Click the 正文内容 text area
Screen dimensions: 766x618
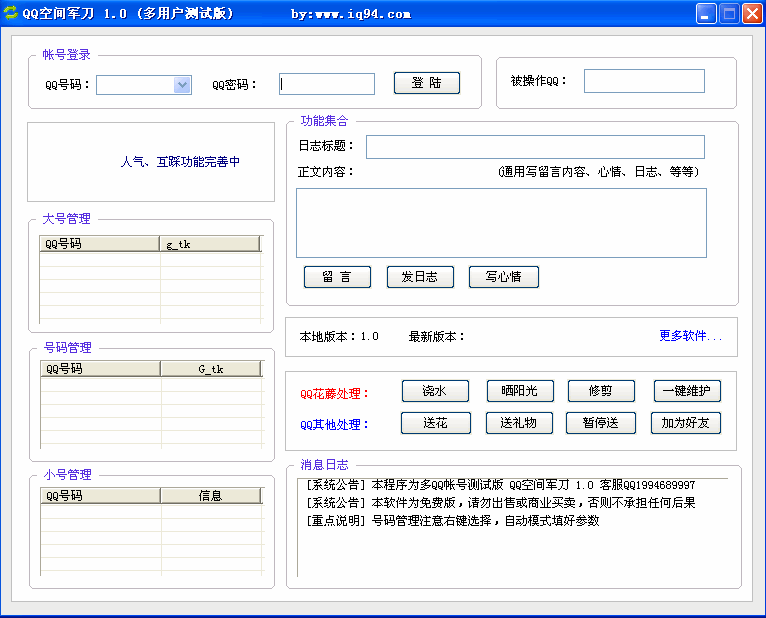(x=501, y=223)
